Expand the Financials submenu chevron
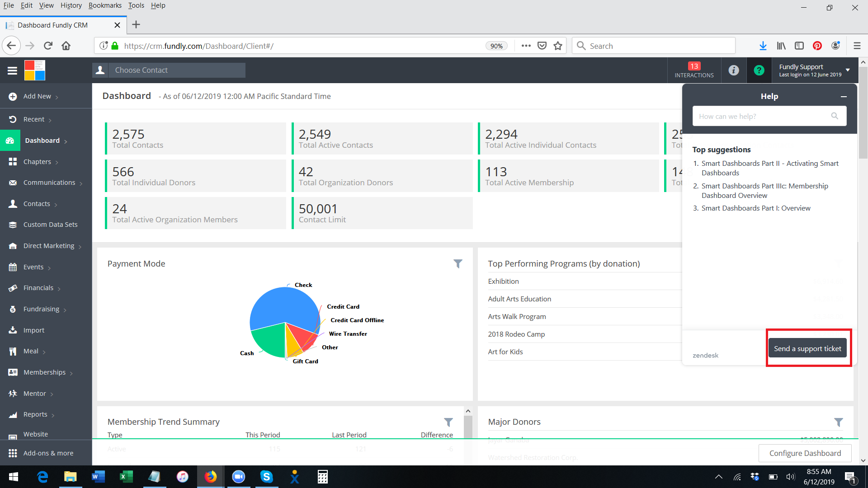 coord(59,289)
